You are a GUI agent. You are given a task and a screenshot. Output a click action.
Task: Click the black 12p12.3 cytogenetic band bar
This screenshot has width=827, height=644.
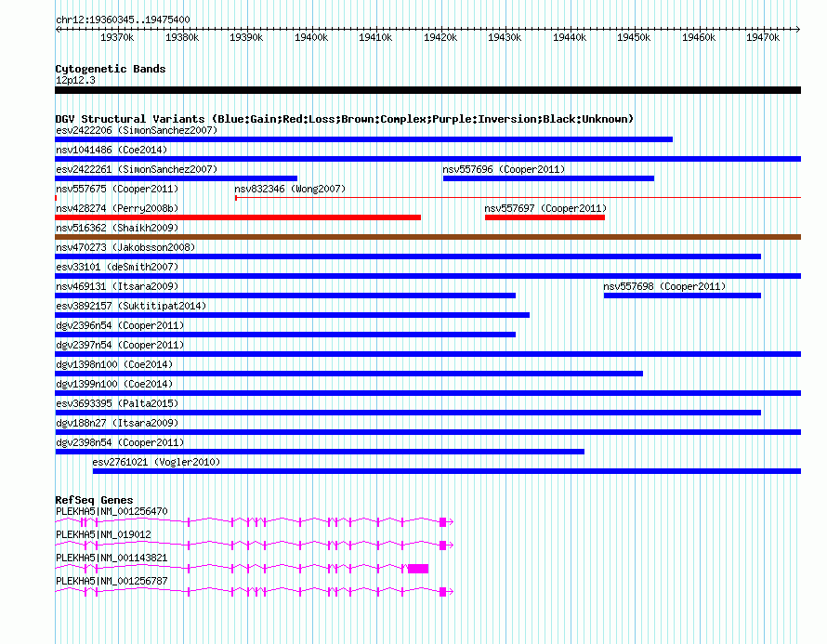pyautogui.click(x=427, y=90)
